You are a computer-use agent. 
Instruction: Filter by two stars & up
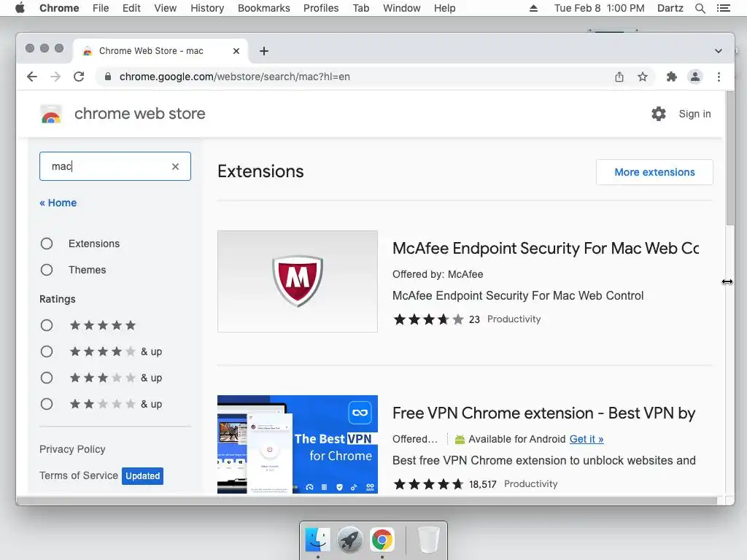(x=47, y=404)
